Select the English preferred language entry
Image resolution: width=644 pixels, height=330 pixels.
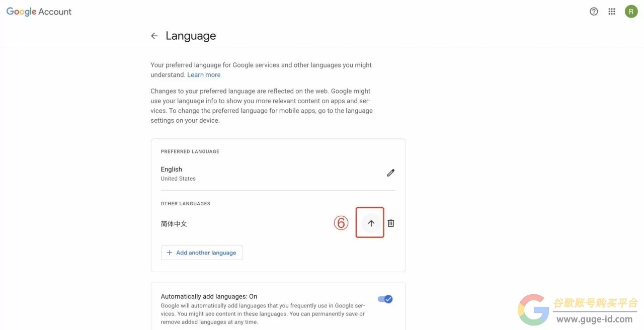pos(172,170)
